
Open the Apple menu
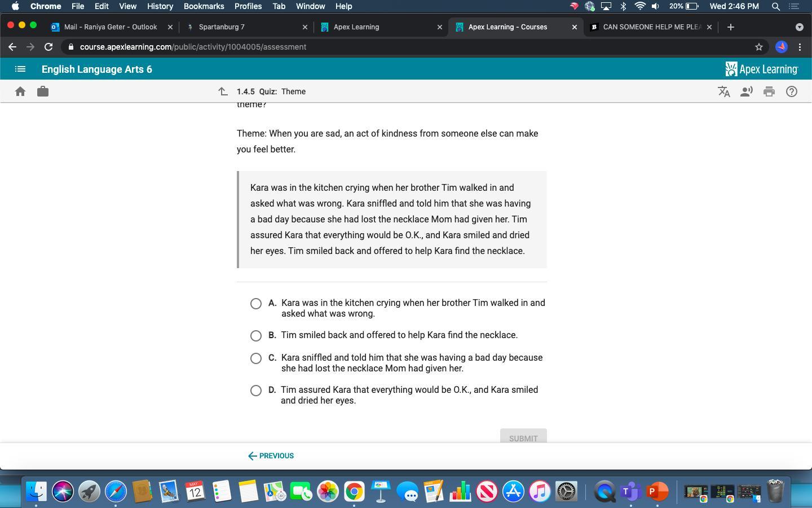15,6
